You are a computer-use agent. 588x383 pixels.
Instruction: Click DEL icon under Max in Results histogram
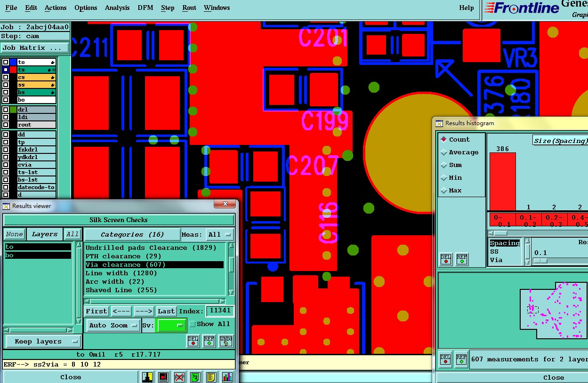(446, 259)
